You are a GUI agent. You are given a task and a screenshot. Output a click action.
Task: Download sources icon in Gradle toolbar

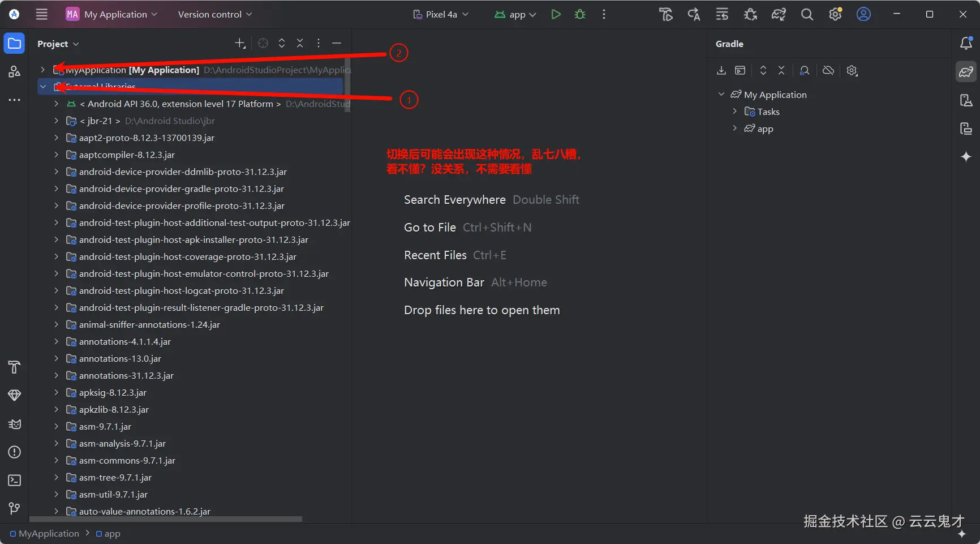[721, 70]
